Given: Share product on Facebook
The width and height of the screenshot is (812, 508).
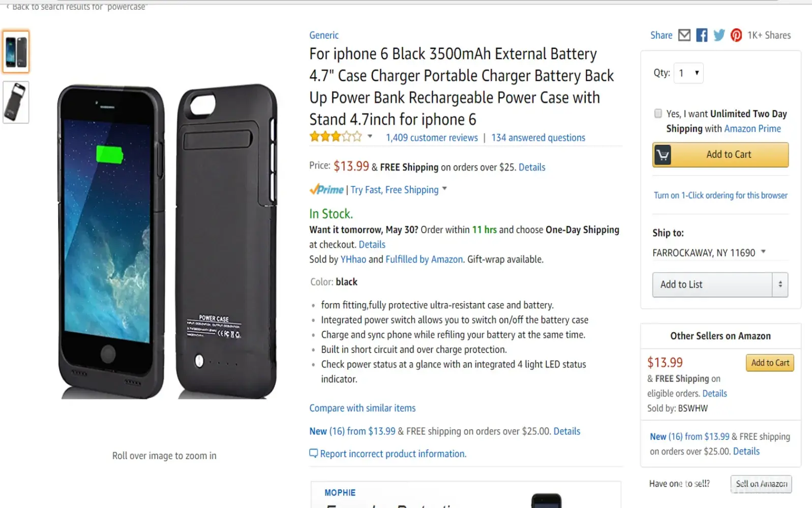Looking at the screenshot, I should 702,35.
